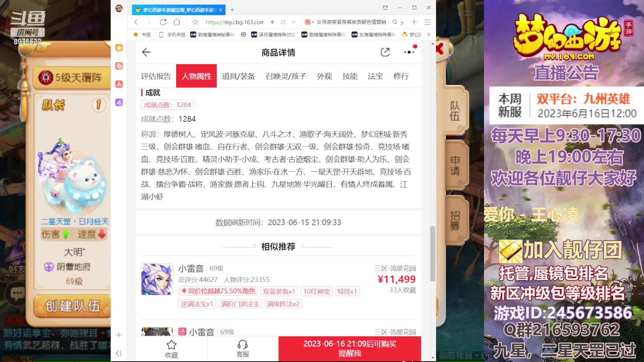Open the 东海蜃境特殊事件 bookmark

pos(374,35)
